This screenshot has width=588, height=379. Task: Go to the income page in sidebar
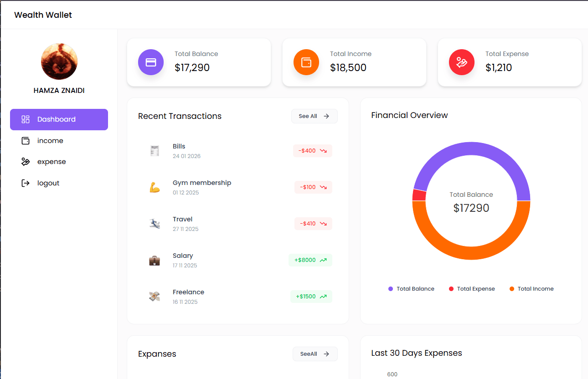pos(50,141)
